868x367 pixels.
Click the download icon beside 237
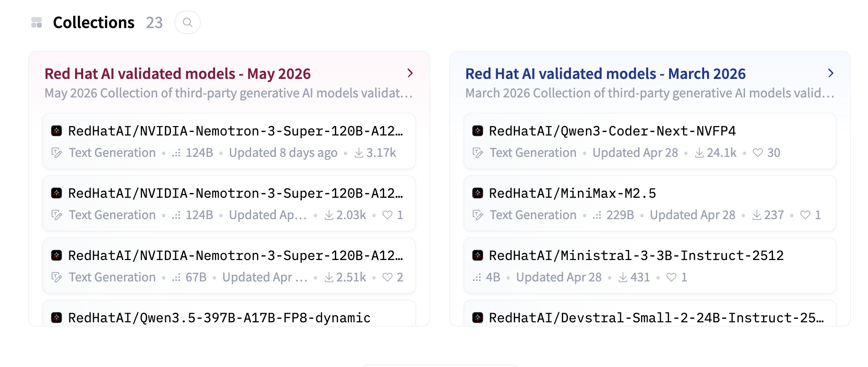[757, 215]
